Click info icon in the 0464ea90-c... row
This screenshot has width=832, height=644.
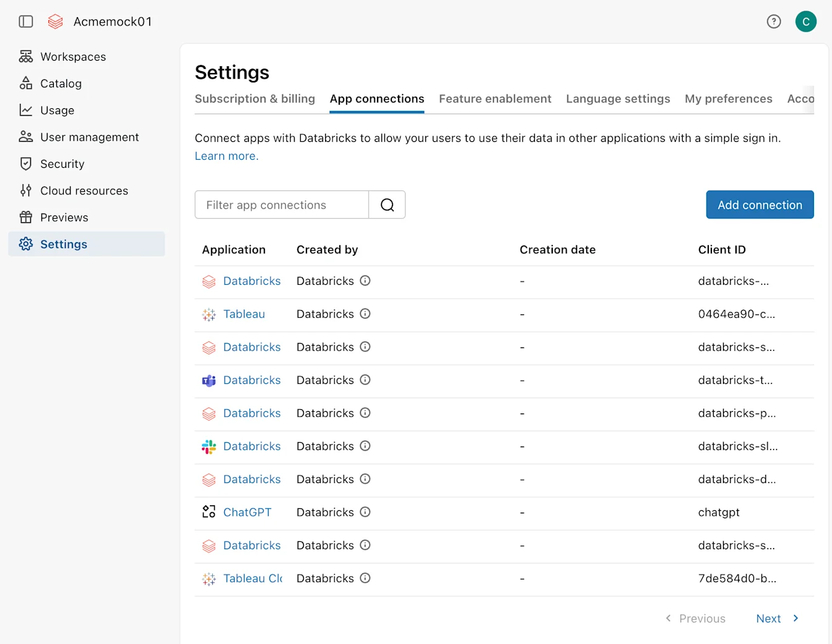click(365, 313)
